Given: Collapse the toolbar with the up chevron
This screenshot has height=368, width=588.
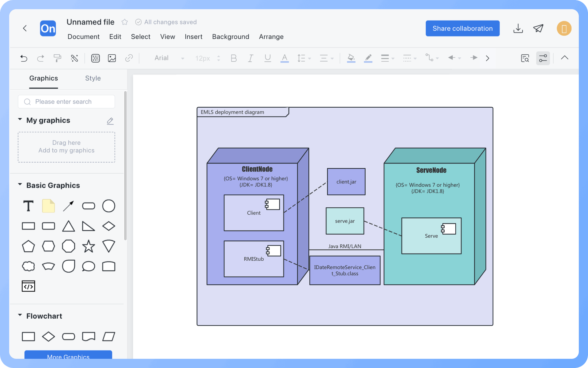Looking at the screenshot, I should click(x=565, y=58).
